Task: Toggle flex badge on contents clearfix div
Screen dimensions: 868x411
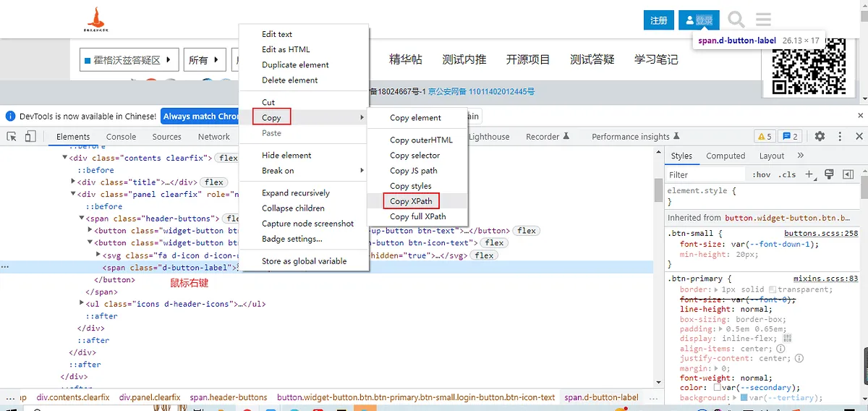Action: 228,158
